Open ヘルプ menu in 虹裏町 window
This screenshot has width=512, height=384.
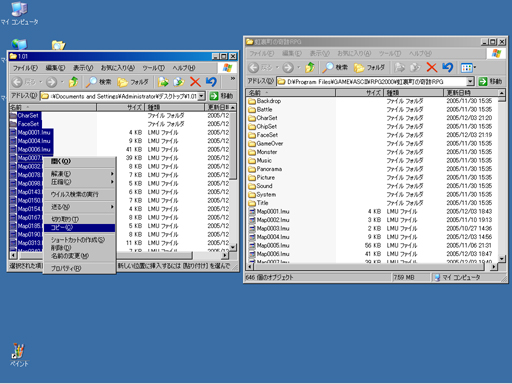point(420,53)
